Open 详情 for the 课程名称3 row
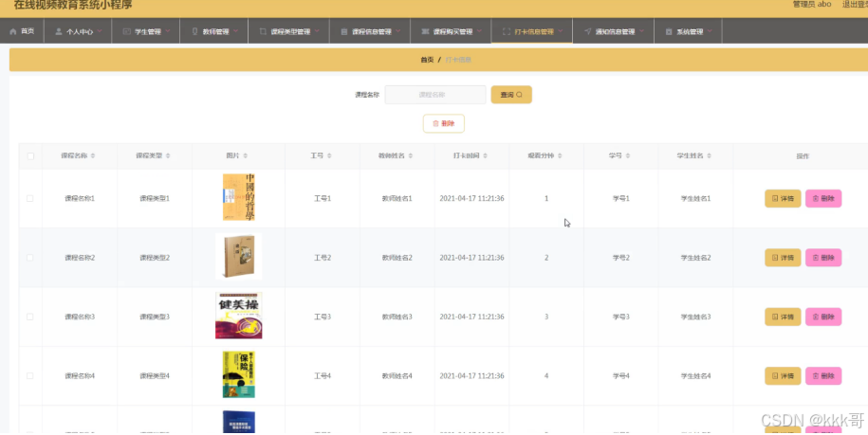Viewport: 868px width, 435px height. pyautogui.click(x=783, y=317)
